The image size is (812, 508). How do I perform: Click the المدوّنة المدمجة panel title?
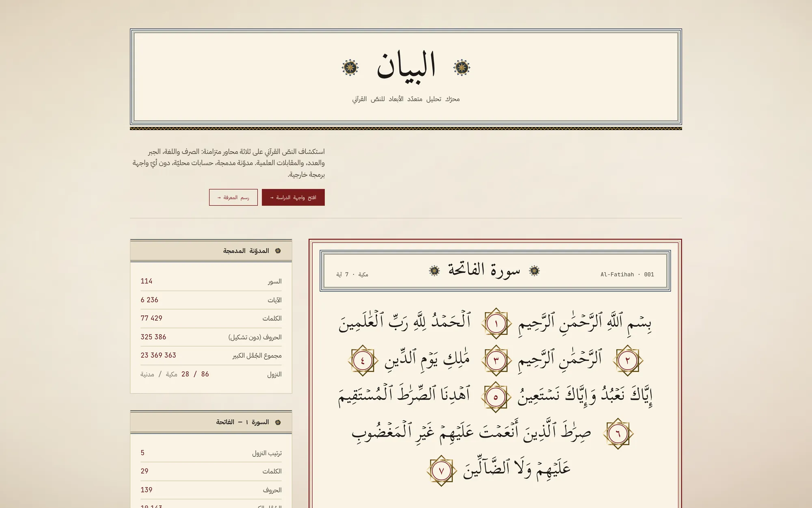coord(246,251)
